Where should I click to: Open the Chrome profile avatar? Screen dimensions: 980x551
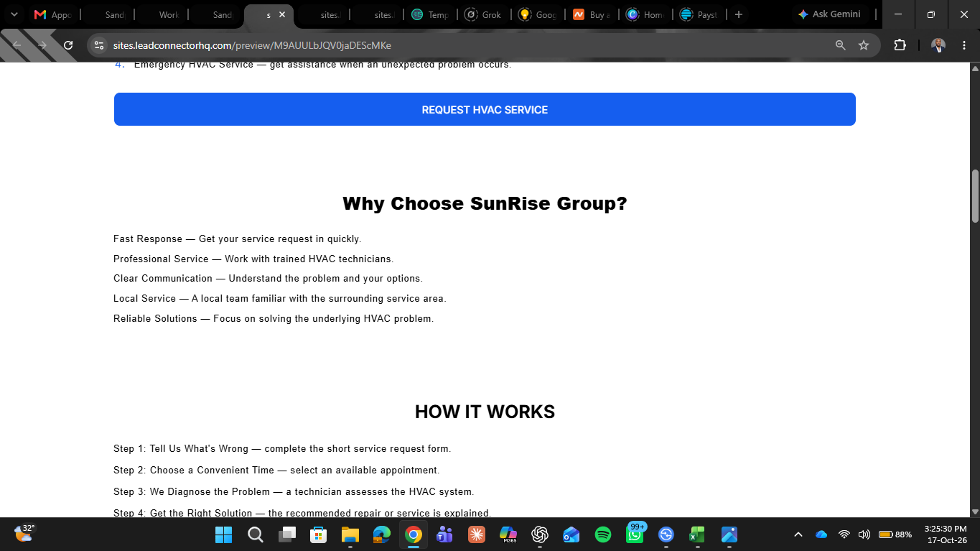pyautogui.click(x=938, y=45)
